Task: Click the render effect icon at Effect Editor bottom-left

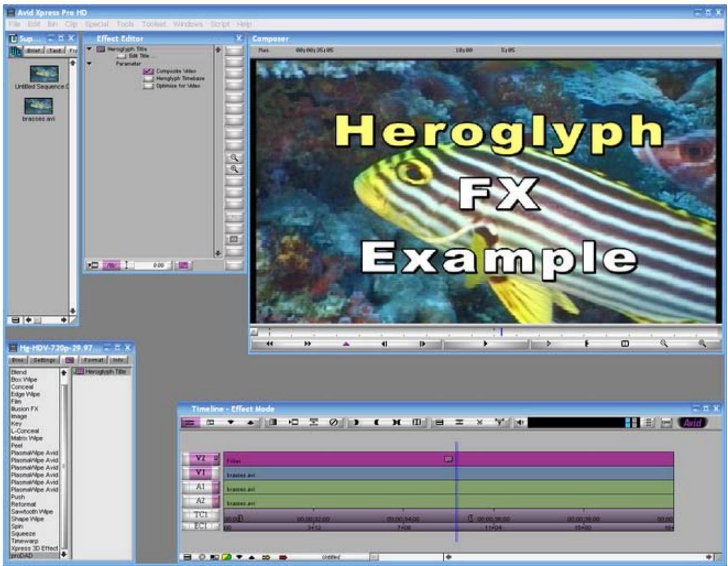Action: tap(94, 265)
